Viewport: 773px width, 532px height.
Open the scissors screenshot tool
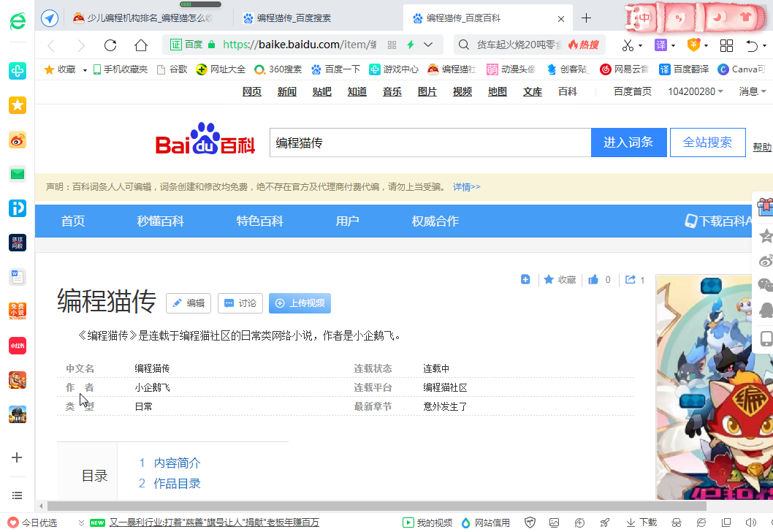click(x=628, y=45)
